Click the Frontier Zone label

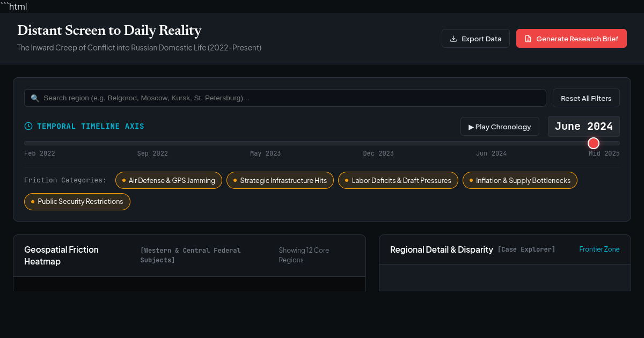click(x=599, y=249)
